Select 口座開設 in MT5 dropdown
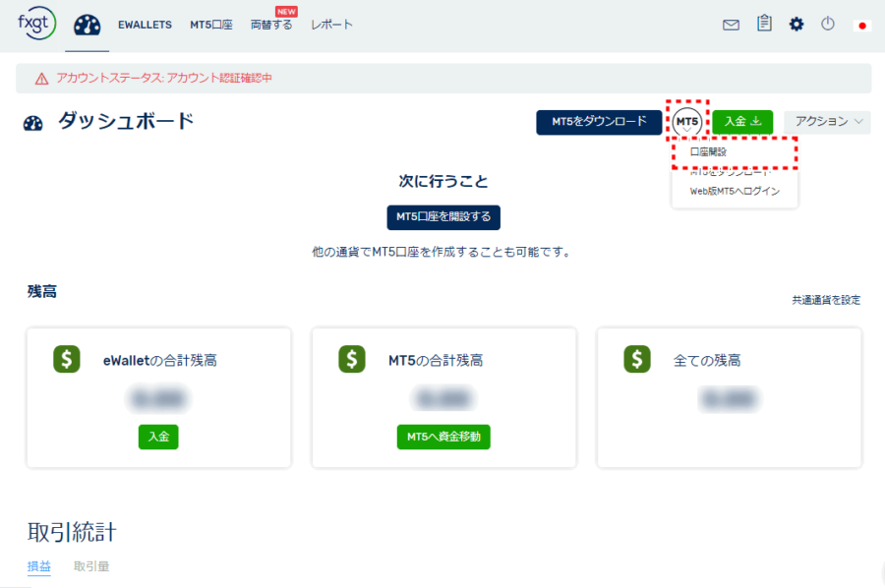The width and height of the screenshot is (885, 588). [x=708, y=151]
